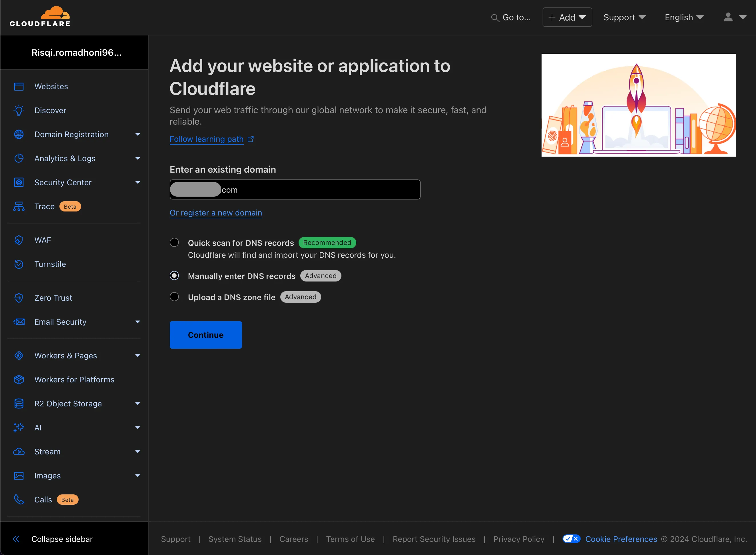Click Or register a new domain link
Screen dimensions: 756x555
(x=215, y=213)
